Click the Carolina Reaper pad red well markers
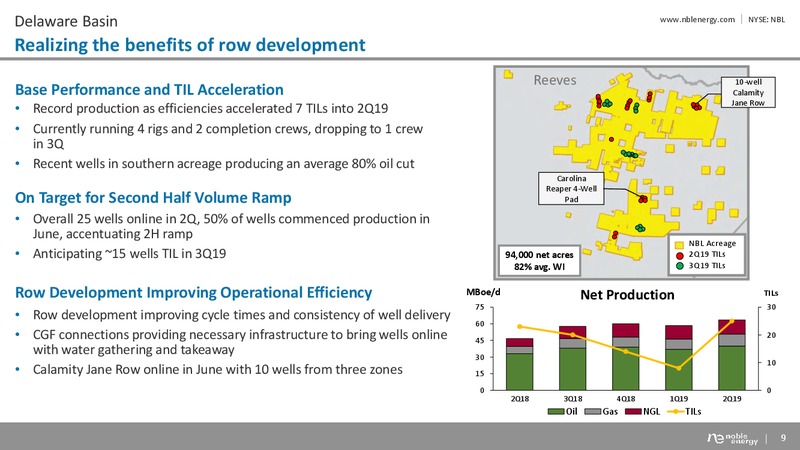 point(643,199)
